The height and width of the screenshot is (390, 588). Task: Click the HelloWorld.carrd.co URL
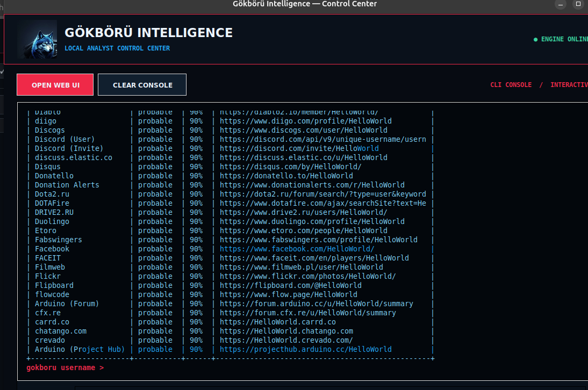(278, 322)
